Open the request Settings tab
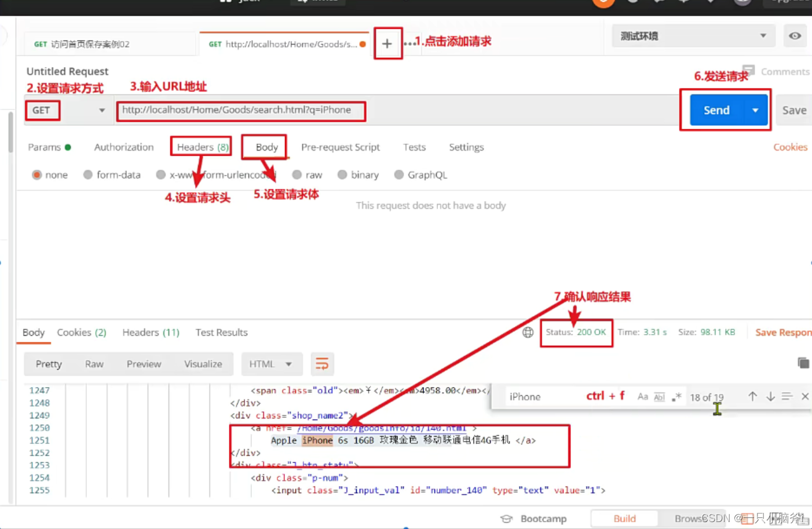812x529 pixels. (466, 147)
